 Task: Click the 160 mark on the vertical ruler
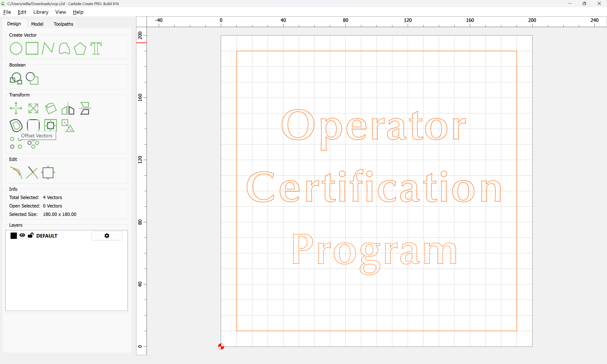(140, 97)
